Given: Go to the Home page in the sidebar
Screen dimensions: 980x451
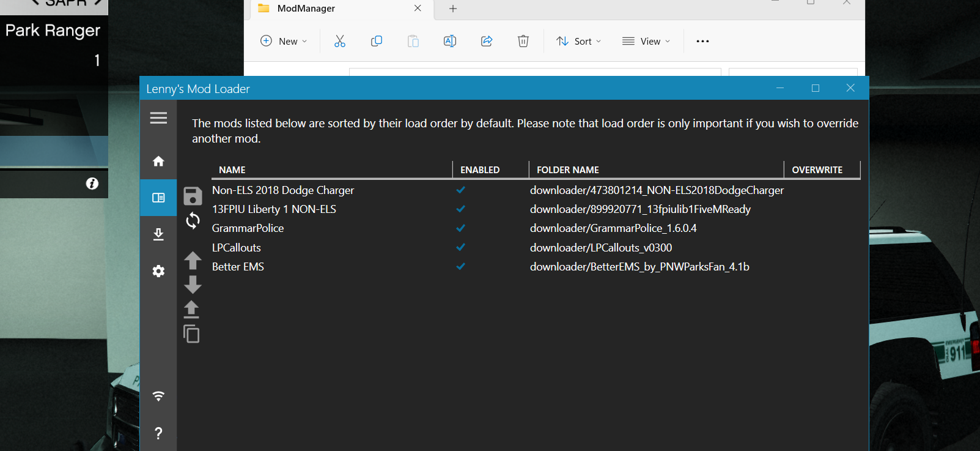Looking at the screenshot, I should point(158,161).
